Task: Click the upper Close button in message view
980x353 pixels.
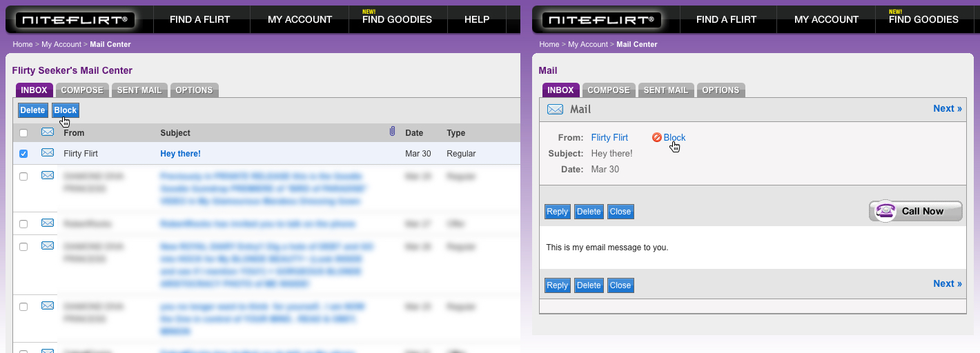Action: 620,212
